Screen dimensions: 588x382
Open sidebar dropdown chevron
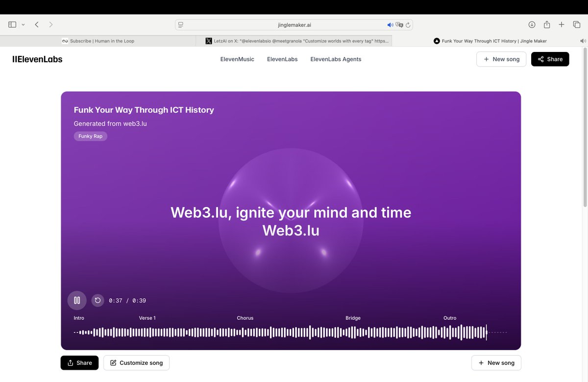pos(23,24)
